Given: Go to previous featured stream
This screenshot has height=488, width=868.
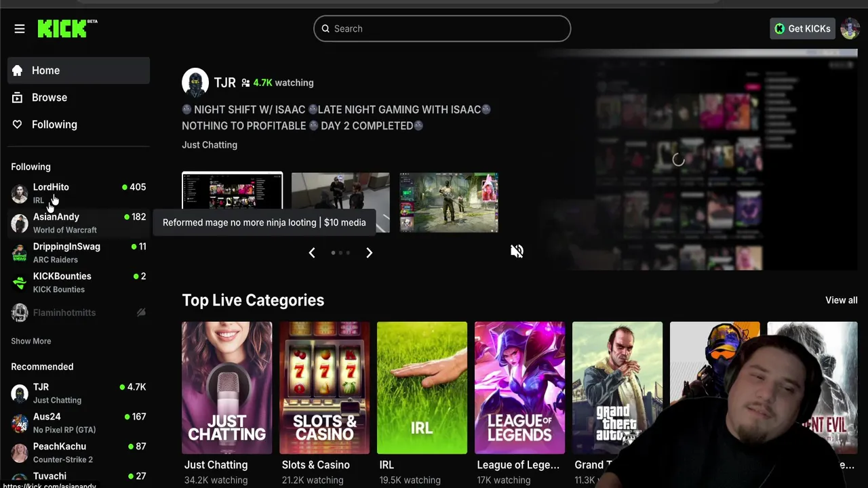Looking at the screenshot, I should point(312,253).
